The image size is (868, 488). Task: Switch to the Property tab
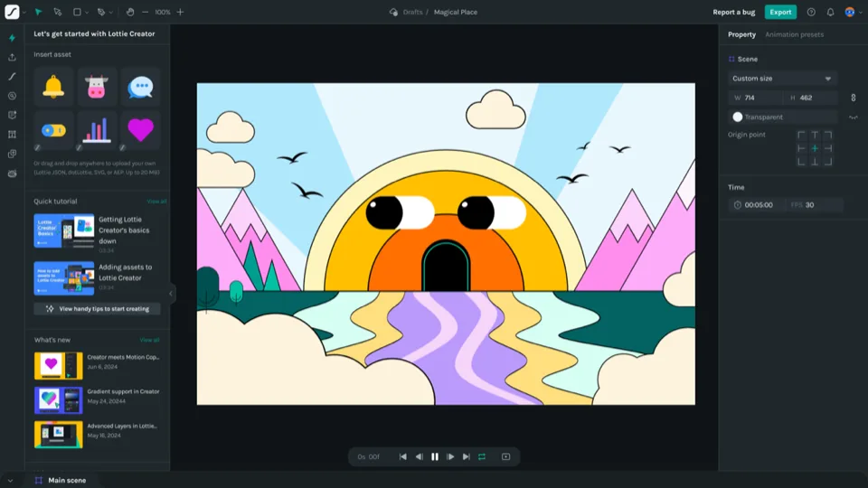pyautogui.click(x=741, y=34)
